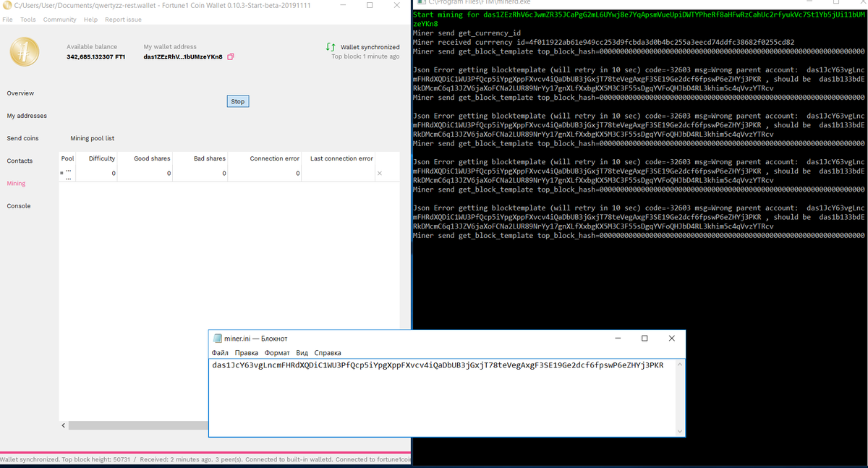868x468 pixels.
Task: Stop mining with the Stop button
Action: [238, 101]
